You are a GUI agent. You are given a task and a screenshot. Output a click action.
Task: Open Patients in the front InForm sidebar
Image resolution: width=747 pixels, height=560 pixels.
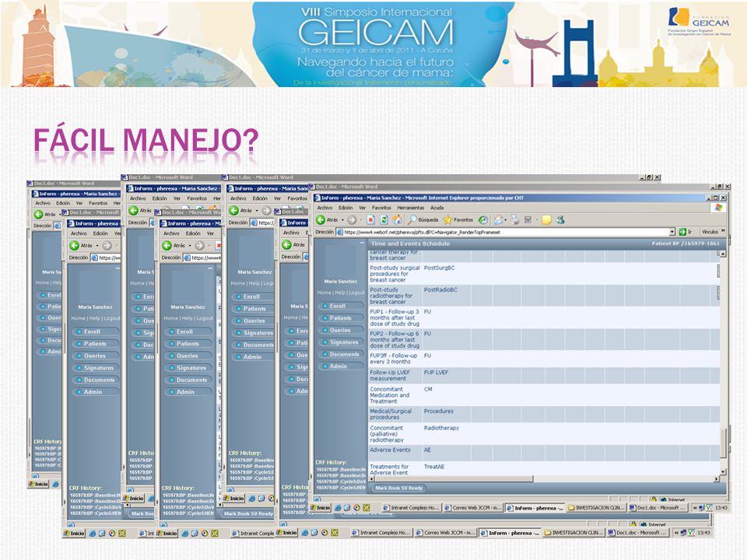(340, 318)
